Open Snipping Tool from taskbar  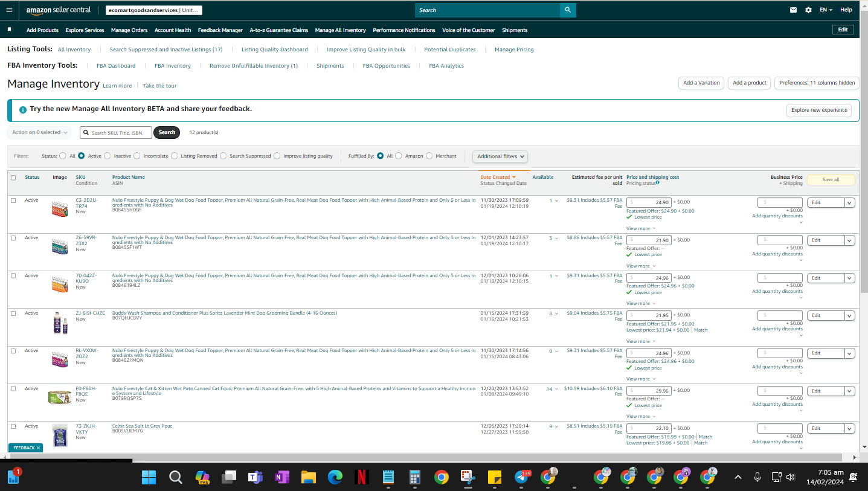pyautogui.click(x=468, y=478)
